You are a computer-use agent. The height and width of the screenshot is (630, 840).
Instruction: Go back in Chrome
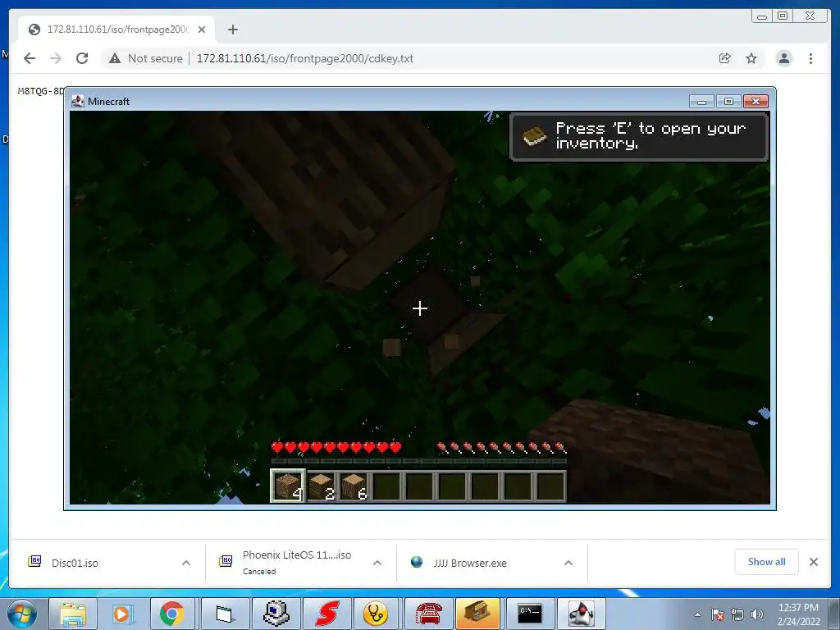pyautogui.click(x=30, y=58)
